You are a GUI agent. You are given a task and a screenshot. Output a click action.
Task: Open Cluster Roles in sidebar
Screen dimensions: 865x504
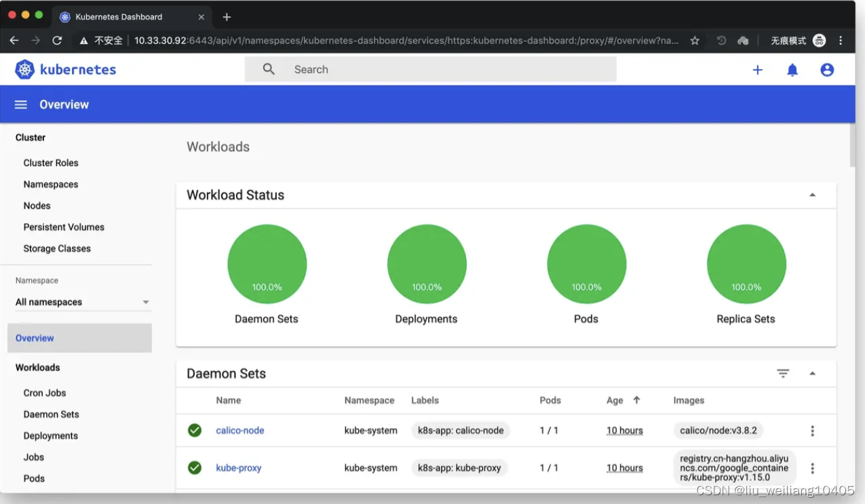pyautogui.click(x=51, y=163)
